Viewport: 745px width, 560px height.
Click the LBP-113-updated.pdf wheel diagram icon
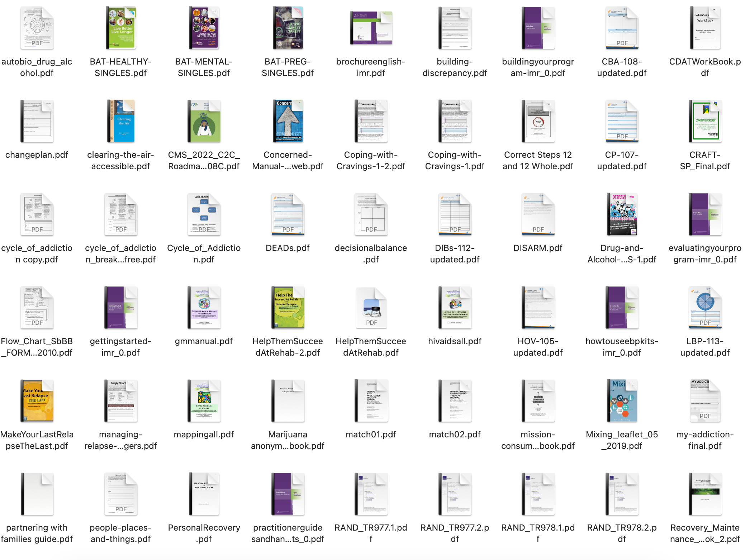pos(705,308)
